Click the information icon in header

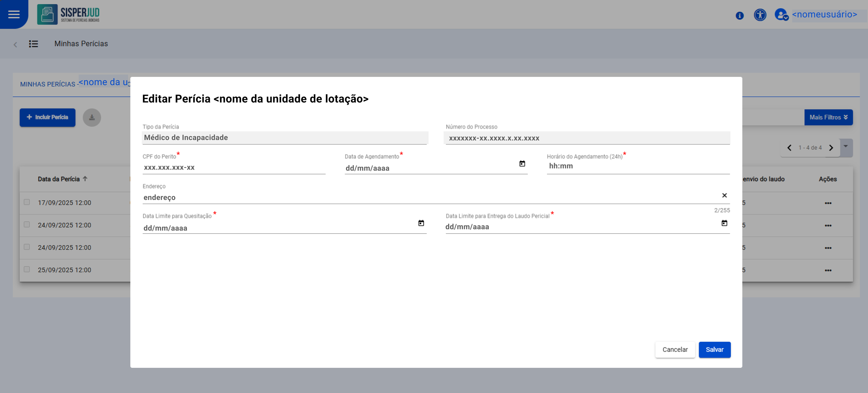[x=739, y=15]
